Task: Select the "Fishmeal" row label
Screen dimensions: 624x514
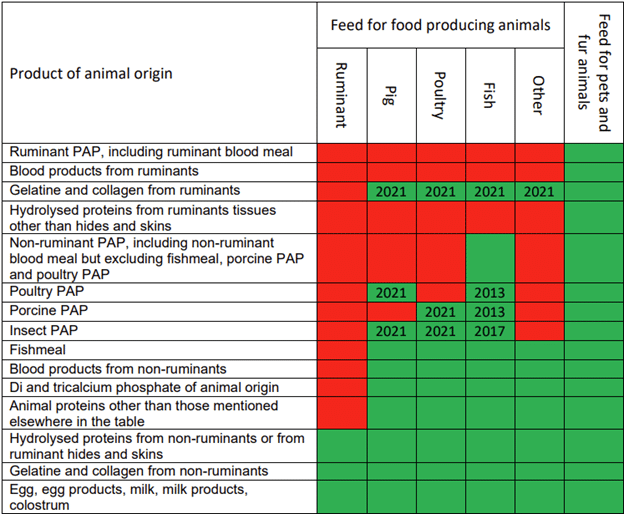Action: (37, 350)
